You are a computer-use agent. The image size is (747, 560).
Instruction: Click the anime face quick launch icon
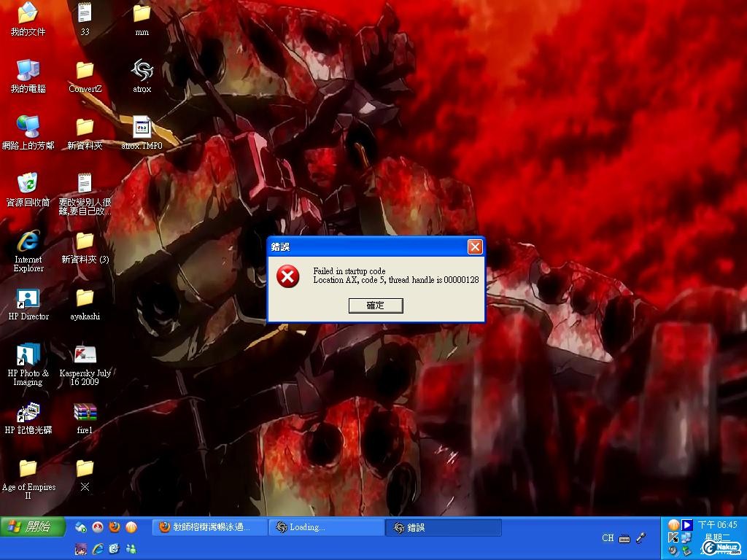tap(81, 549)
